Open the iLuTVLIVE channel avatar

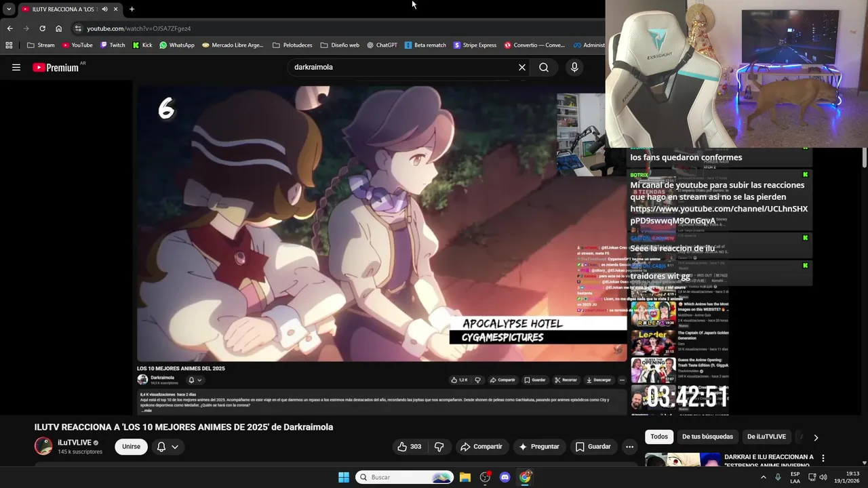tap(43, 446)
